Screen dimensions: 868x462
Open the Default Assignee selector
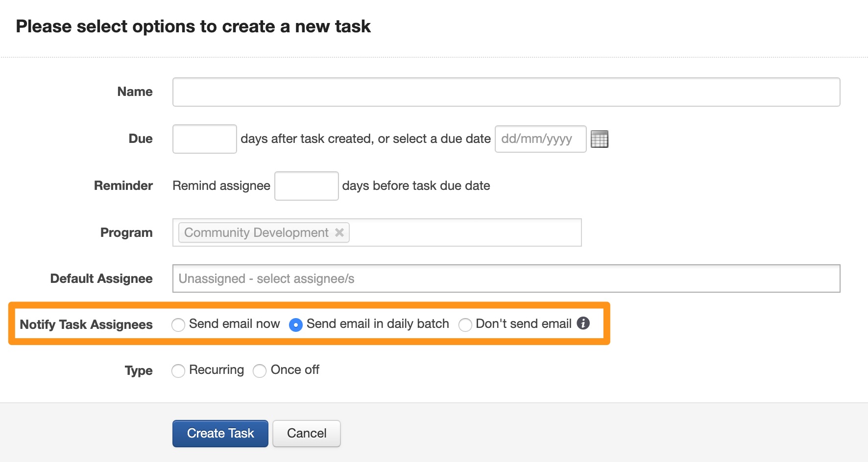506,278
